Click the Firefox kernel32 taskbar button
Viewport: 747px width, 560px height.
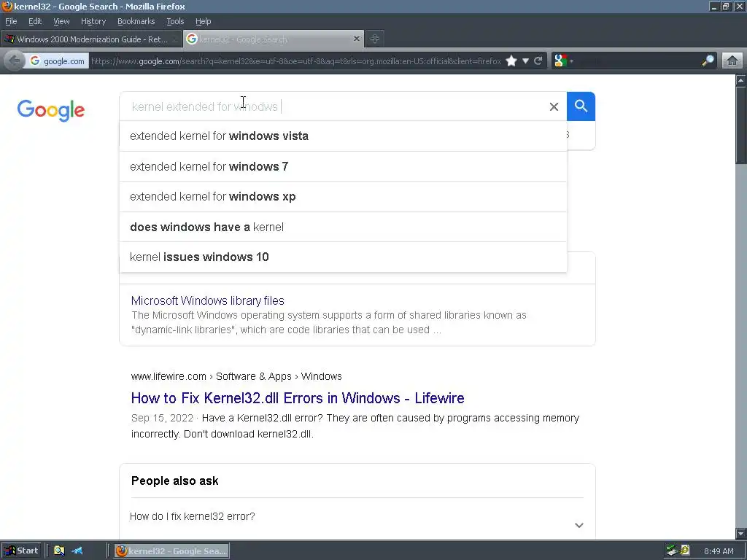[172, 551]
